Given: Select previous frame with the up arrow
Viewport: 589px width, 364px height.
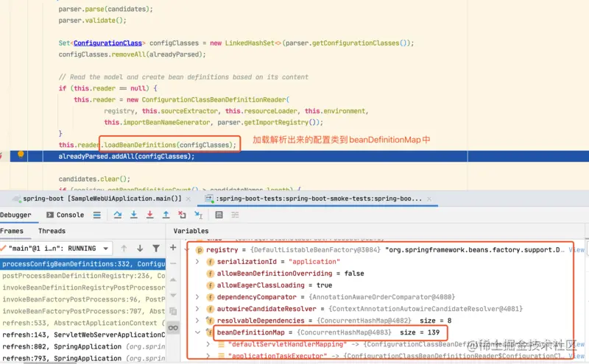Looking at the screenshot, I should click(124, 249).
